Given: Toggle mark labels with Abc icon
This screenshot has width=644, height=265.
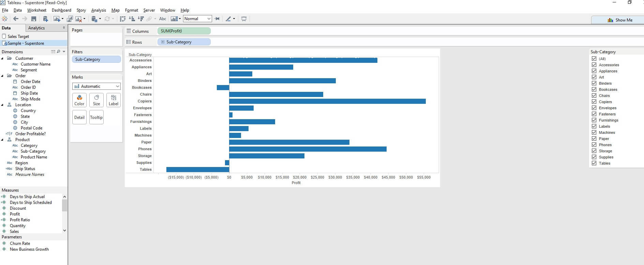Looking at the screenshot, I should pyautogui.click(x=163, y=19).
